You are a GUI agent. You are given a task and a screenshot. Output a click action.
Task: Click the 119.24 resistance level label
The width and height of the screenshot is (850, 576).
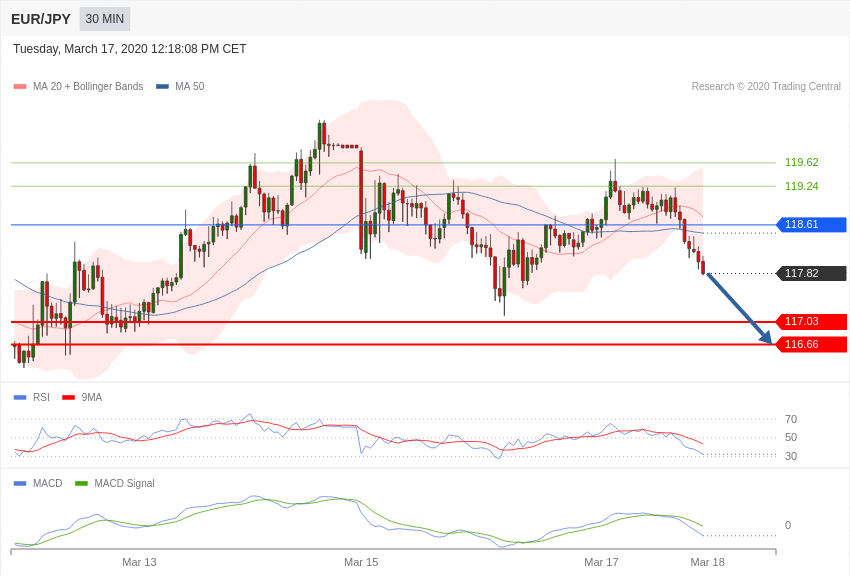[801, 186]
